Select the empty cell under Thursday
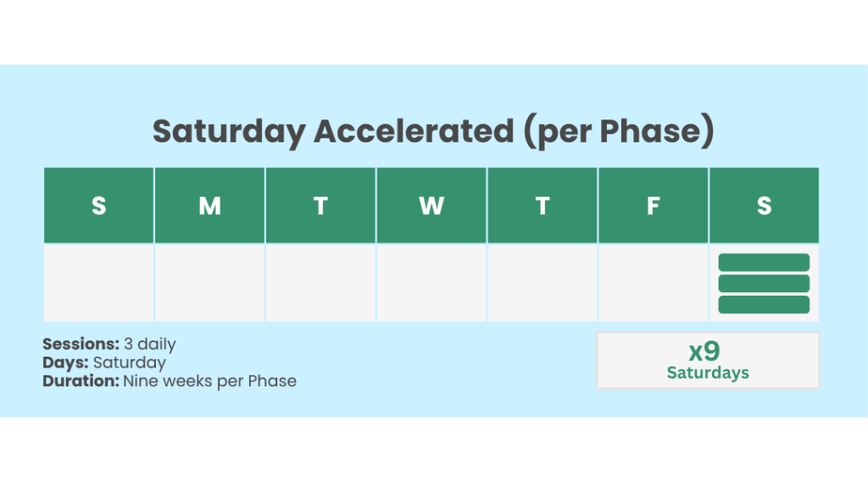Screen dimensions: 868x482 coord(542,283)
